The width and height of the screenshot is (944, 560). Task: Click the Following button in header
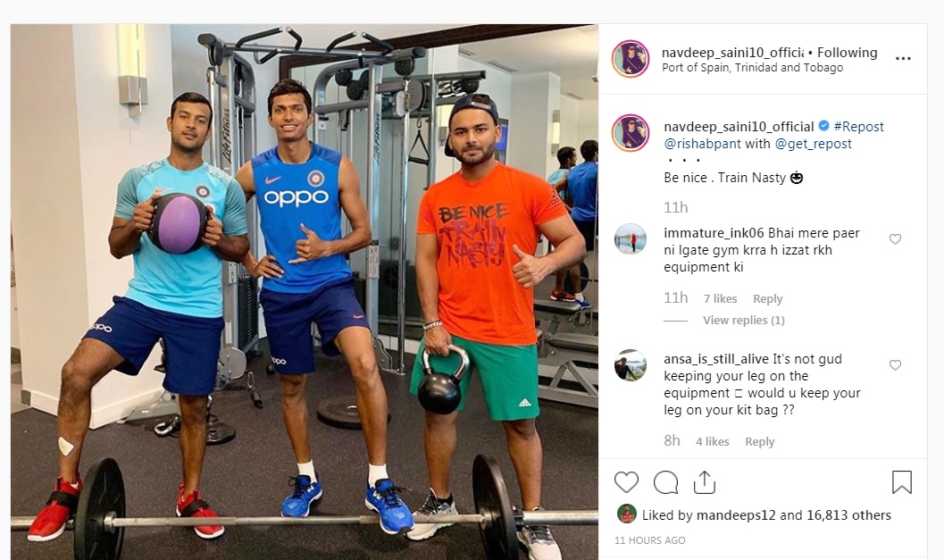[x=847, y=53]
